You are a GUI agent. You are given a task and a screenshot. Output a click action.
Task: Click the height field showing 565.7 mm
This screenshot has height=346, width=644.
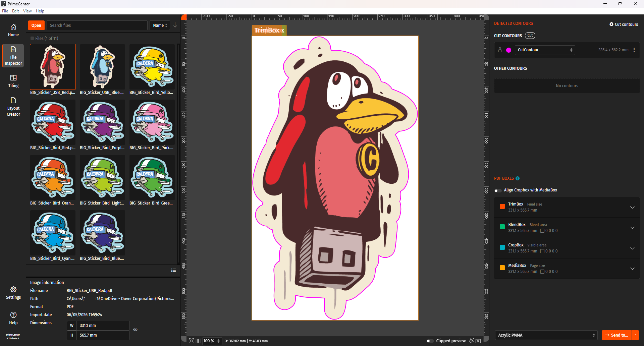[x=103, y=335]
